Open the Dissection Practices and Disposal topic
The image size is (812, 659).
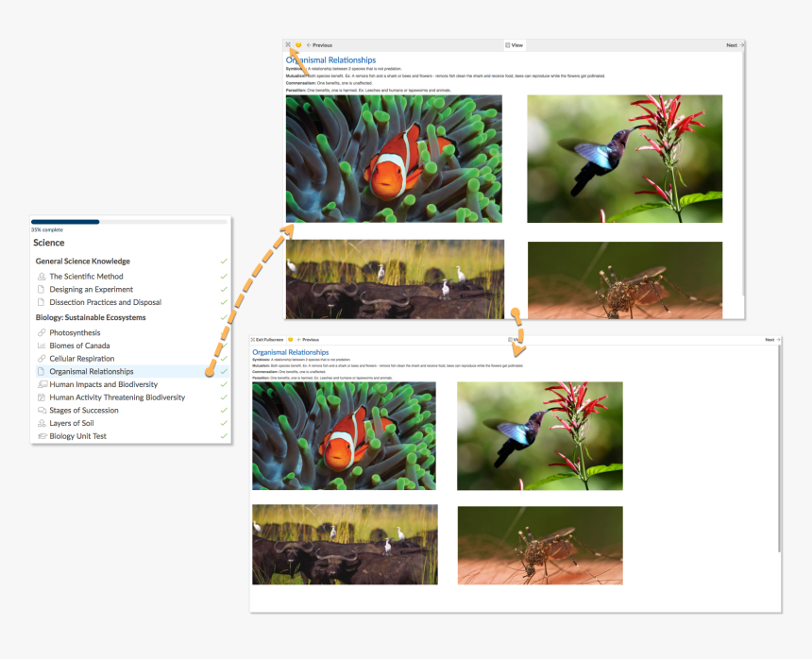[104, 302]
